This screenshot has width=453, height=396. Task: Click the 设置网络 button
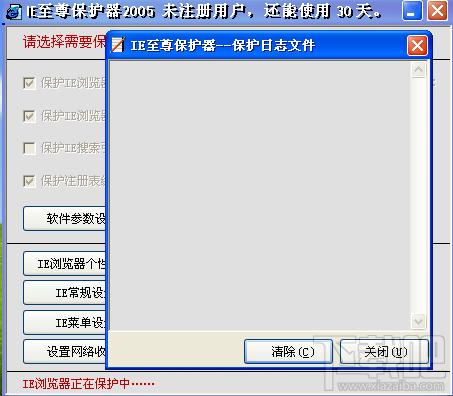tap(65, 352)
